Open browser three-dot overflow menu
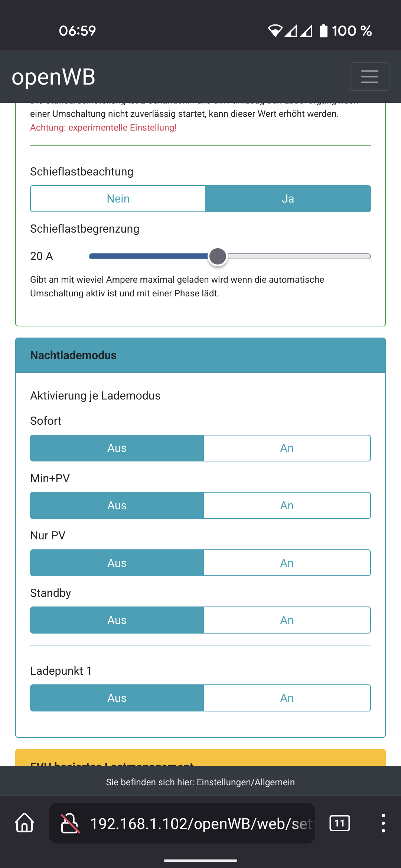The width and height of the screenshot is (401, 868). [383, 823]
